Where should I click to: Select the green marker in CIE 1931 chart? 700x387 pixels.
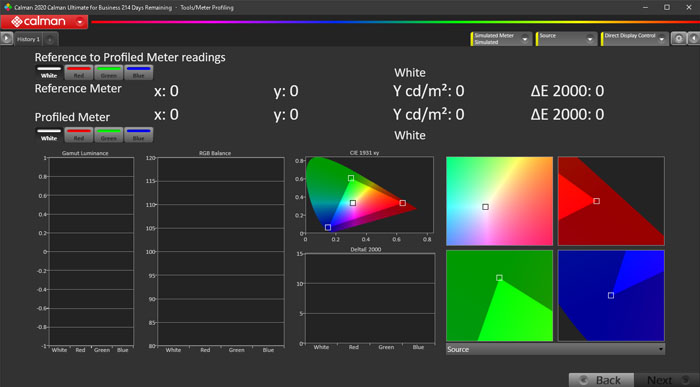tap(351, 178)
